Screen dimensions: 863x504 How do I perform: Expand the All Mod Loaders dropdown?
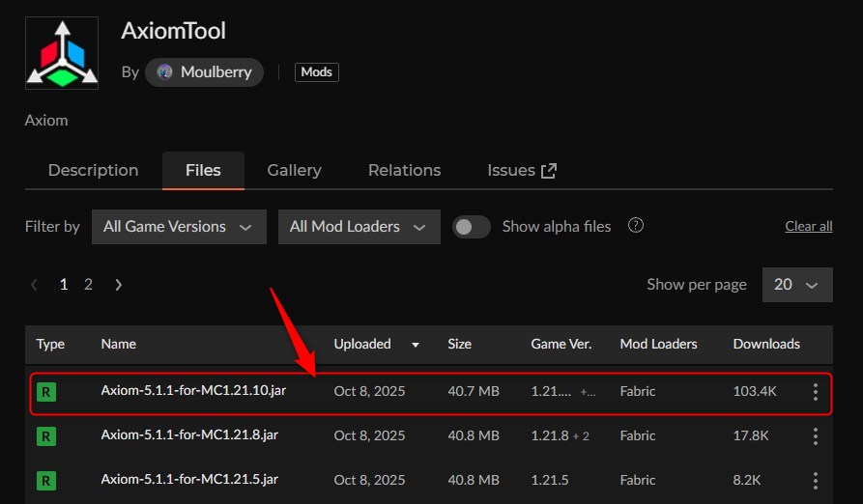pos(359,227)
